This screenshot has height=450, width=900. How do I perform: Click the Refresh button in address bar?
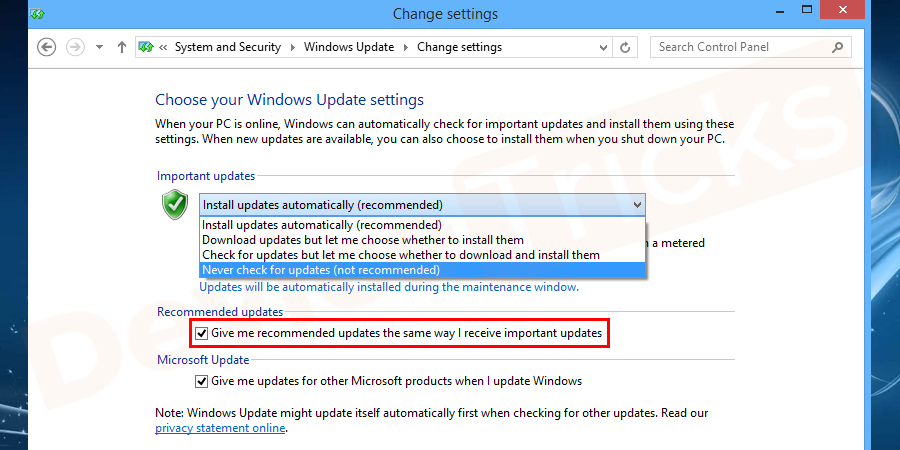[626, 47]
